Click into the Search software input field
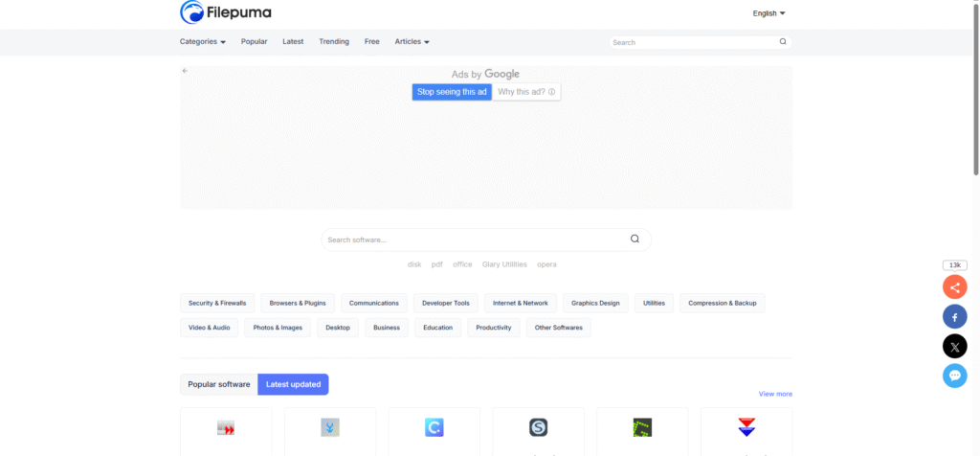This screenshot has width=980, height=456. pos(474,239)
